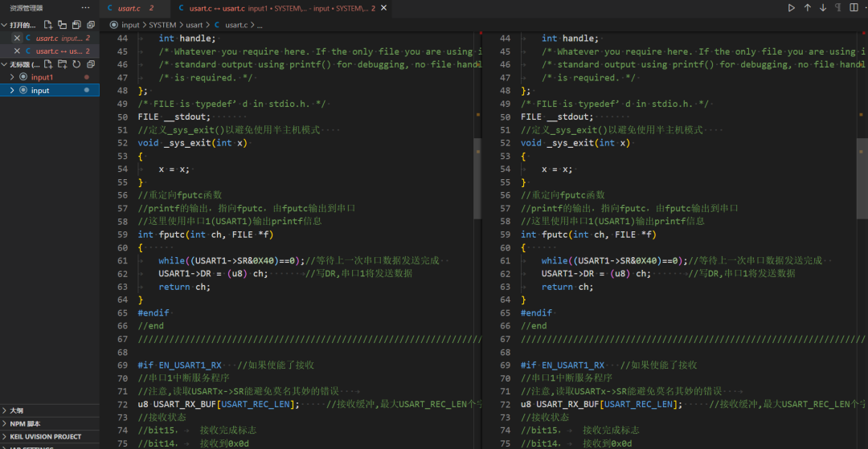Click 'return ch;' in left pane
The width and height of the screenshot is (868, 449).
[184, 287]
